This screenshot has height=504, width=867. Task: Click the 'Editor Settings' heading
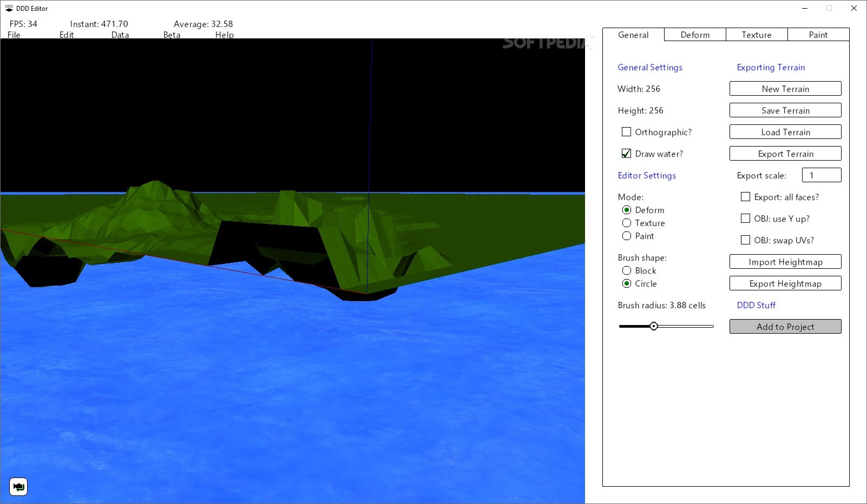pyautogui.click(x=647, y=175)
